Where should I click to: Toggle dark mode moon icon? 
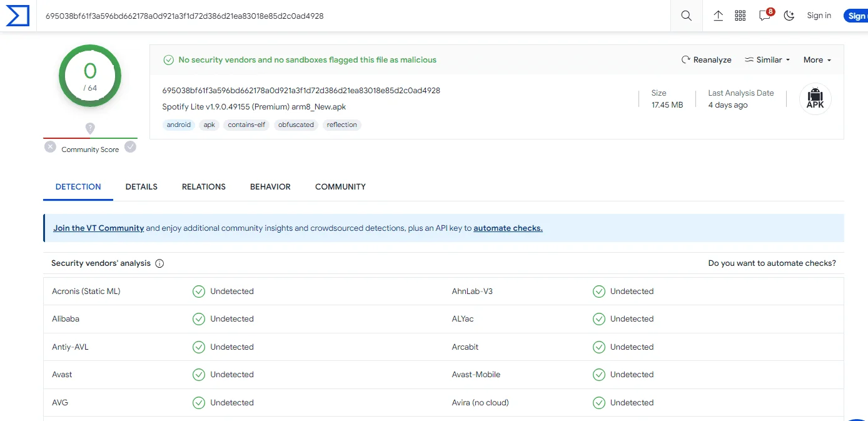pyautogui.click(x=789, y=16)
